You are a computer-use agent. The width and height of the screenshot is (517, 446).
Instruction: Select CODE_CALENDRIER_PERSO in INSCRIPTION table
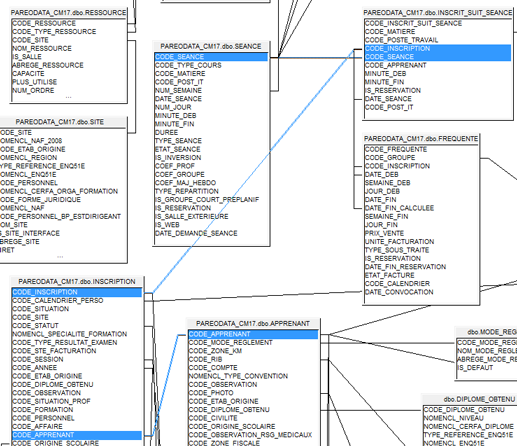click(58, 301)
